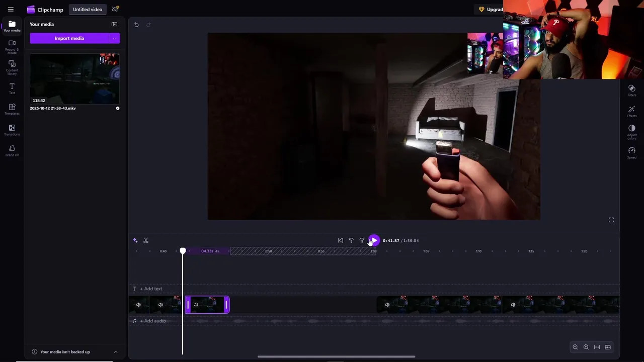This screenshot has height=362, width=644.
Task: Click the checkmark beside the mkv file
Action: 118,108
